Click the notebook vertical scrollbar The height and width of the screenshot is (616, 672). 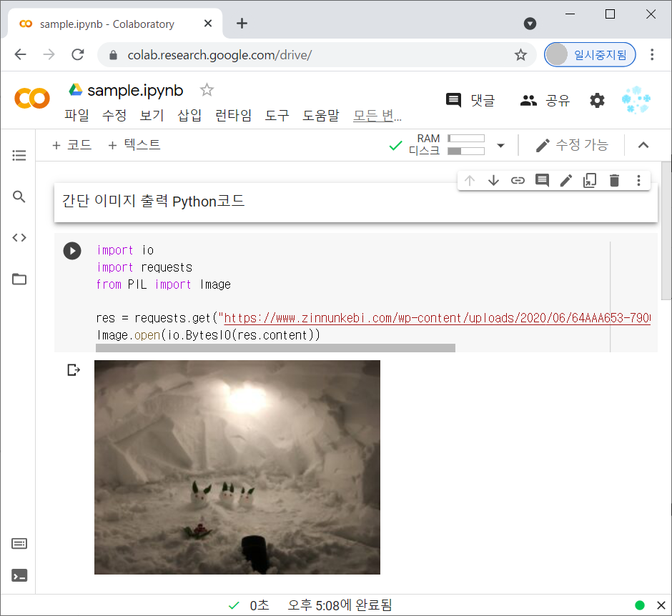point(666,231)
